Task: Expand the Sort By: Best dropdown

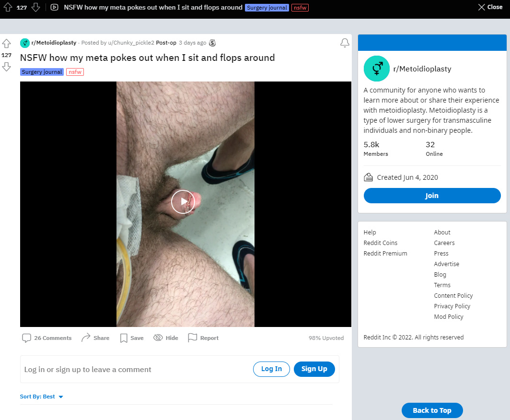Action: 41,397
